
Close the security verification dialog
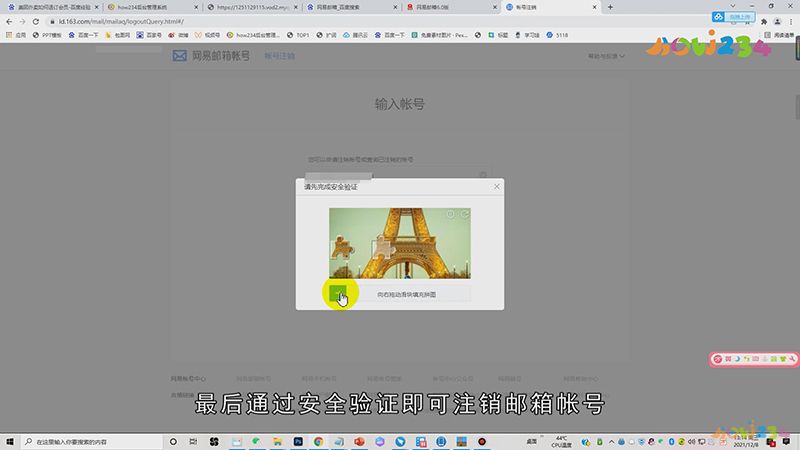pyautogui.click(x=496, y=187)
